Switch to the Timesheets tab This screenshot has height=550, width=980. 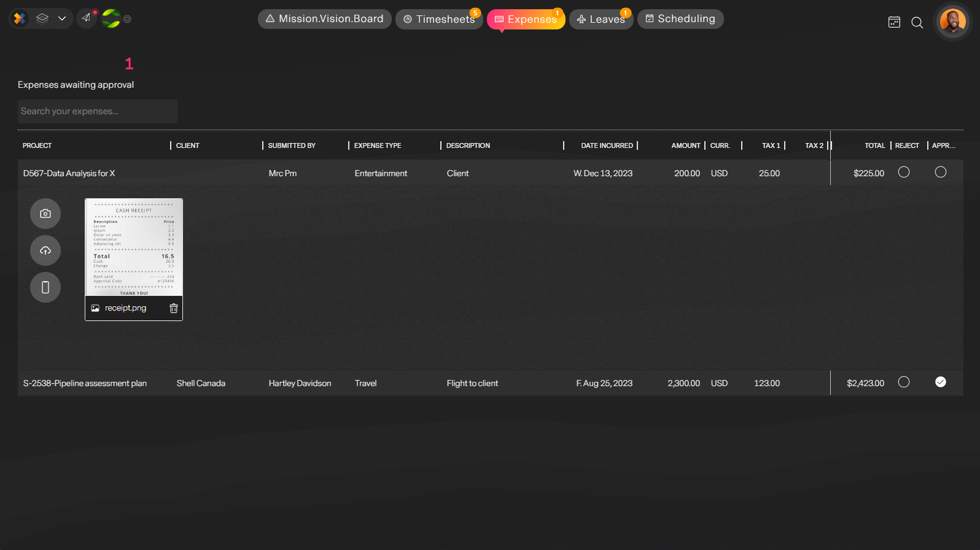pyautogui.click(x=438, y=19)
